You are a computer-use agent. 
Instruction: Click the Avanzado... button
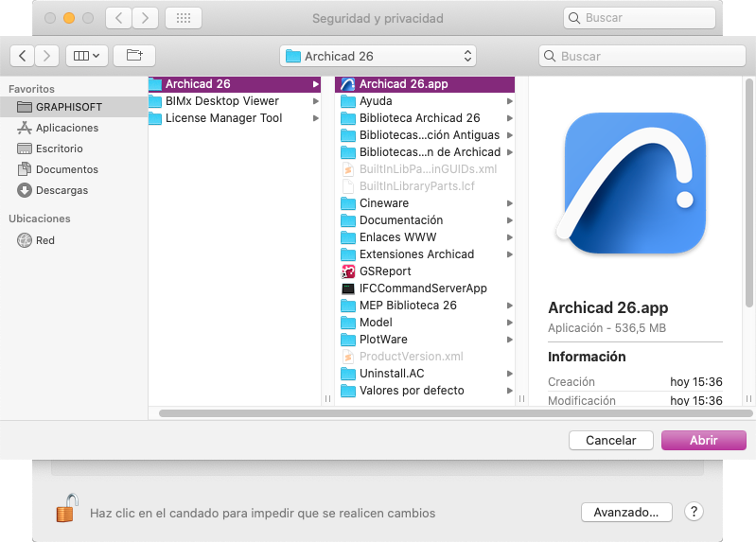pyautogui.click(x=626, y=512)
